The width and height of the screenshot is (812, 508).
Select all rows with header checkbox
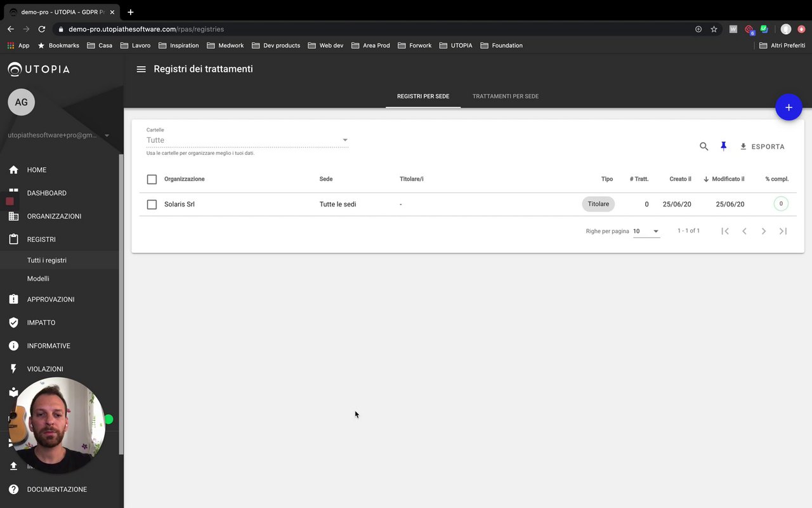(x=152, y=179)
